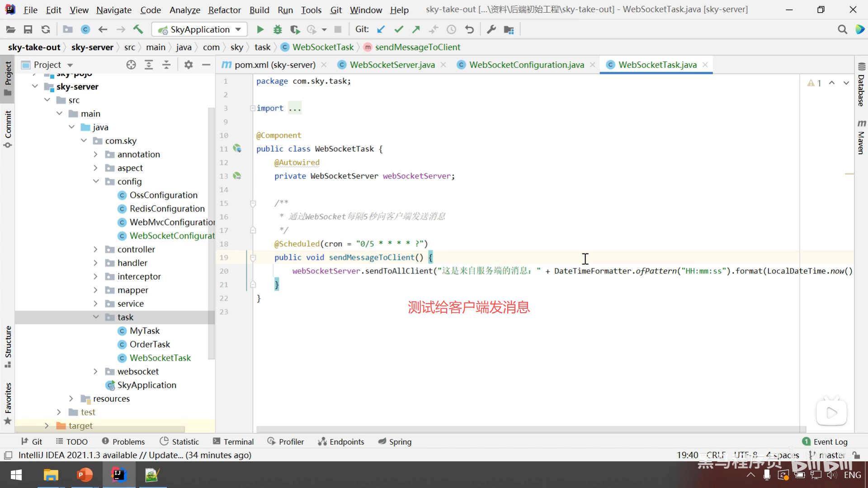Switch to the WebSocketServer.java tab
This screenshot has height=488, width=868.
392,65
